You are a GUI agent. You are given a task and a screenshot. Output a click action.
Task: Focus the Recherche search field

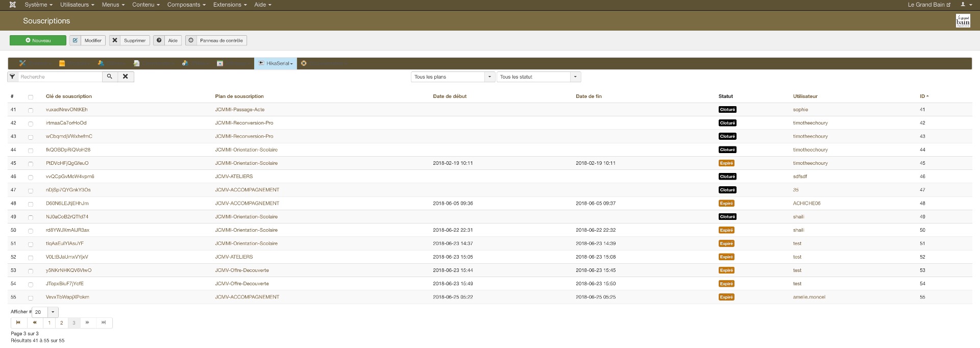[60, 77]
